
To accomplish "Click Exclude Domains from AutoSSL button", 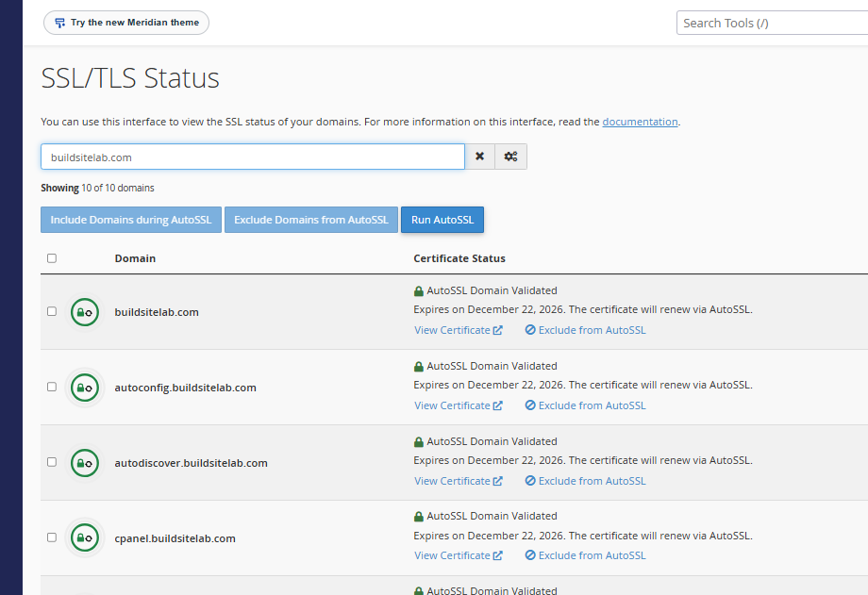I will point(311,220).
